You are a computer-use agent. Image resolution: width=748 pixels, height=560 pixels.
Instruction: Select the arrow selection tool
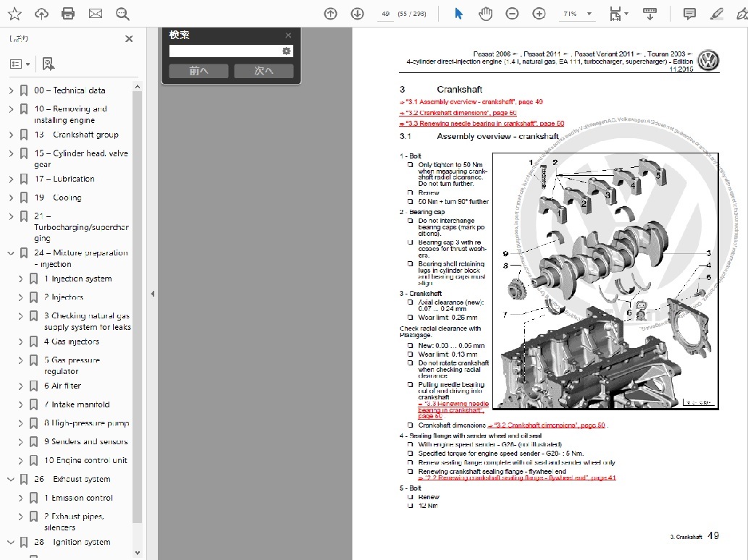tap(458, 14)
